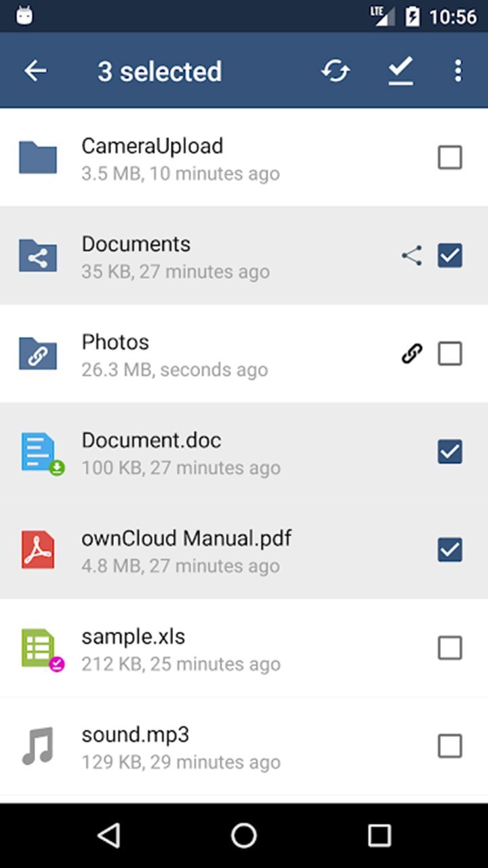The height and width of the screenshot is (868, 488).
Task: Tap the back arrow to exit selection
Action: (x=35, y=71)
